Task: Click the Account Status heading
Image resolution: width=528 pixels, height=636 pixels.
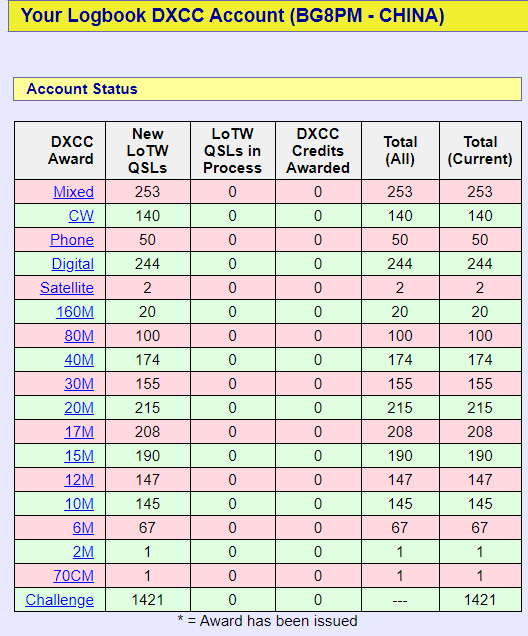Action: click(82, 89)
